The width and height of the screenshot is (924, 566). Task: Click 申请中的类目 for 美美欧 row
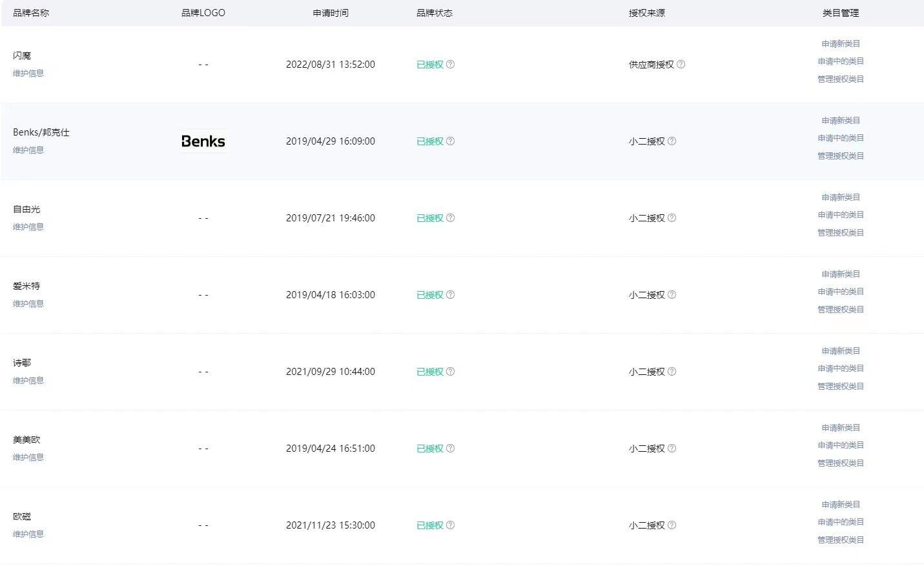(841, 445)
